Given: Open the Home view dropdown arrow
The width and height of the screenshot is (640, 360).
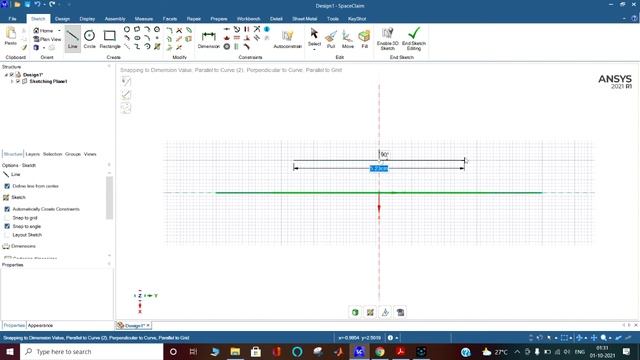Looking at the screenshot, I should point(59,31).
